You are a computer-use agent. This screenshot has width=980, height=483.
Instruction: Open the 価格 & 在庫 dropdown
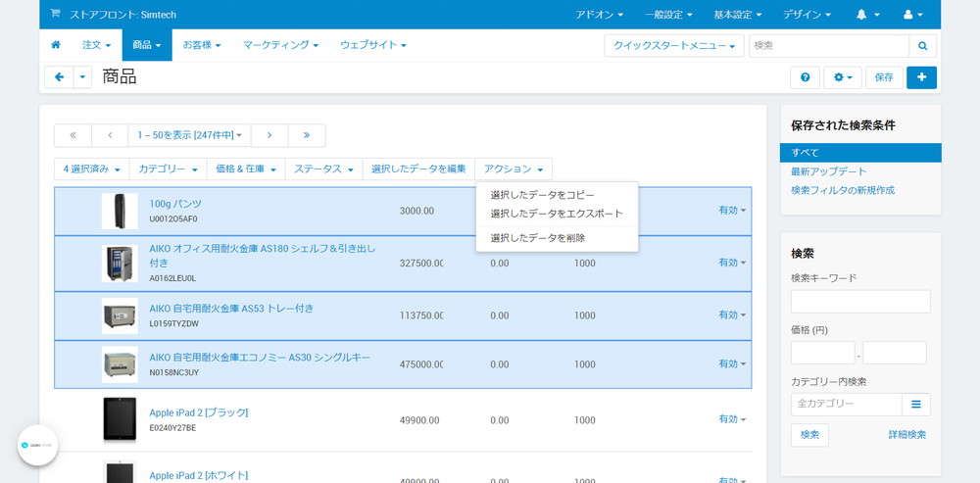point(246,169)
